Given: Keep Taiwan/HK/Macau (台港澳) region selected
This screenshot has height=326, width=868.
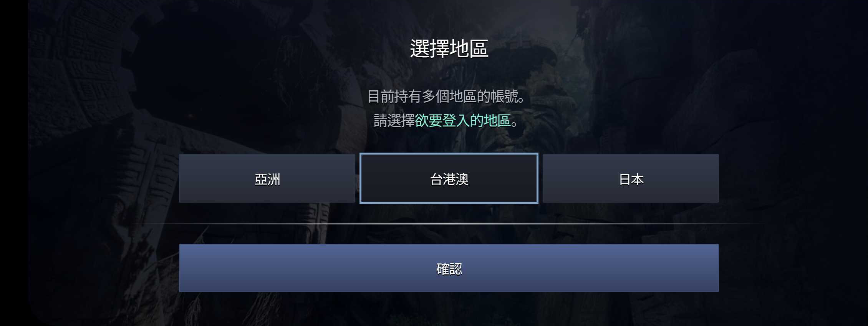Looking at the screenshot, I should (x=449, y=178).
